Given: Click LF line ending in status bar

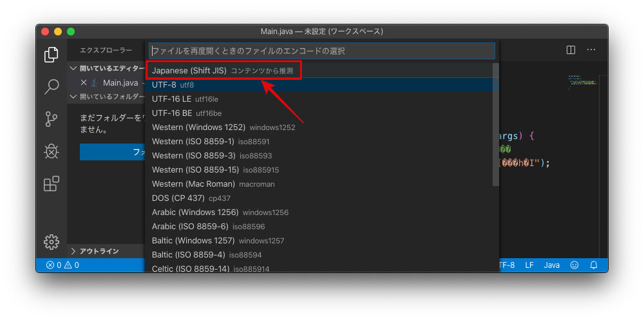Looking at the screenshot, I should pos(529,265).
